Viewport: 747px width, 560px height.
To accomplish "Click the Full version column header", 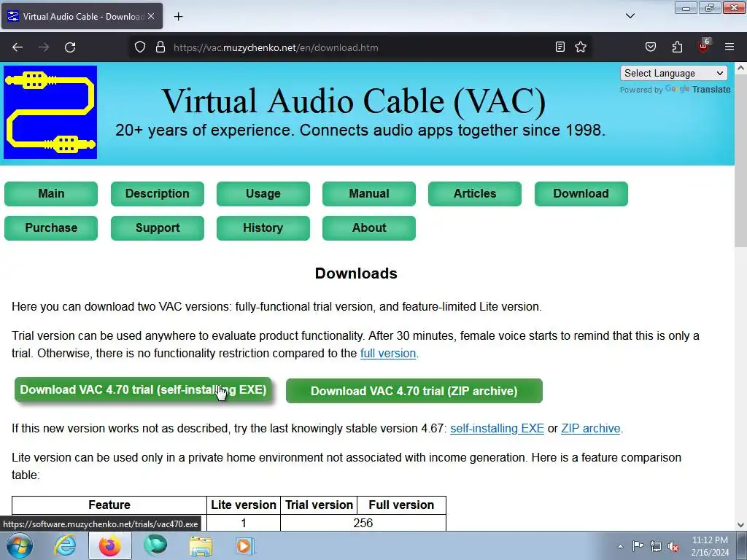I will pos(401,505).
